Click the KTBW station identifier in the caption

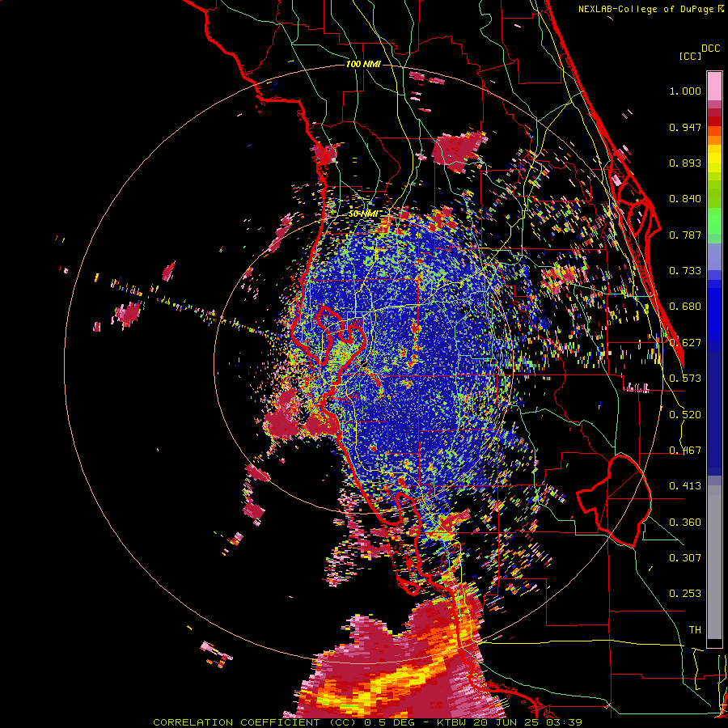[452, 722]
